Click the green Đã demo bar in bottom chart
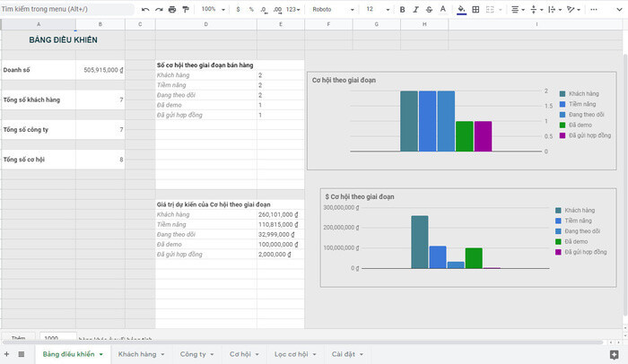The height and width of the screenshot is (364, 628). [x=474, y=258]
